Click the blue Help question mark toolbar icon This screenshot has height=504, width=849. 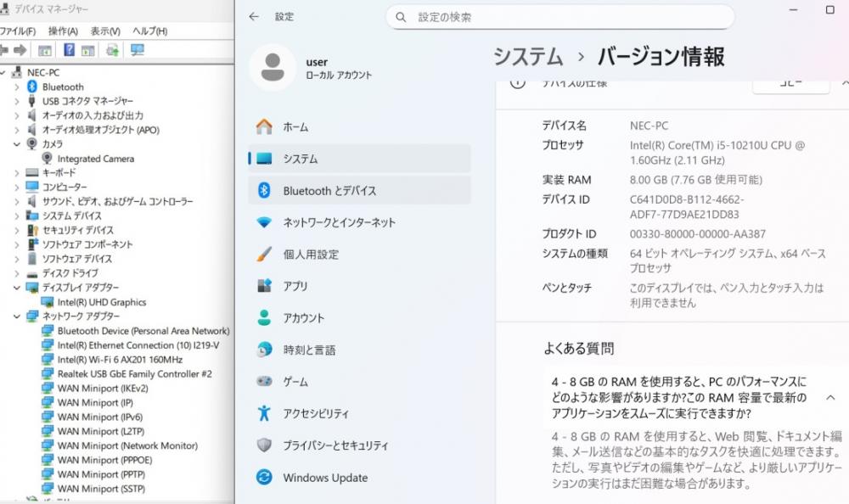[69, 51]
